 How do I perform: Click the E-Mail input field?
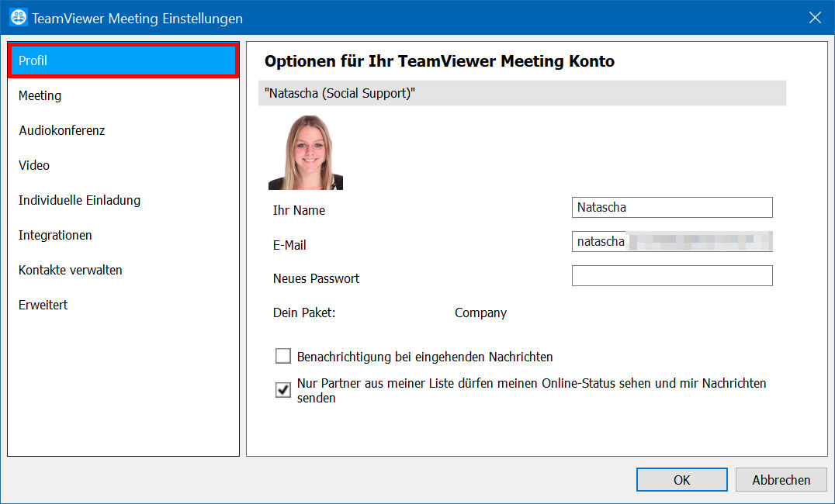[x=672, y=242]
